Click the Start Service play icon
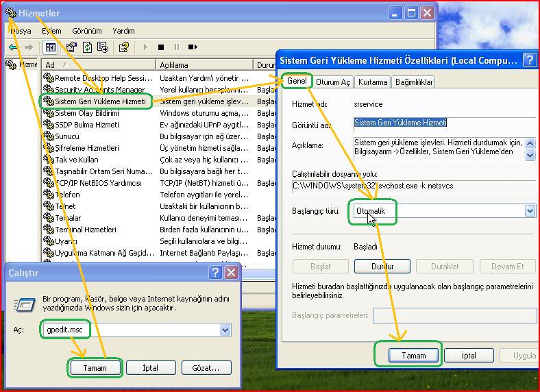540x392 pixels. 145,47
